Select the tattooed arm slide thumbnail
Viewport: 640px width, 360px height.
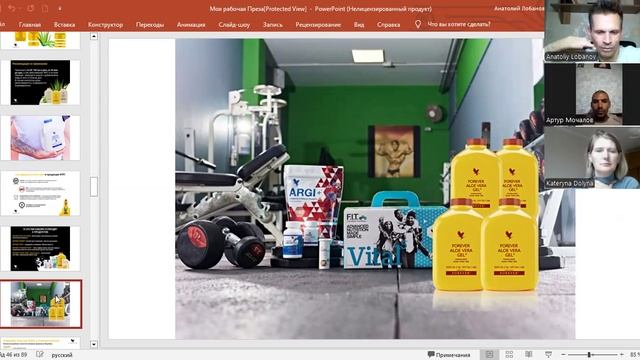pos(40,138)
